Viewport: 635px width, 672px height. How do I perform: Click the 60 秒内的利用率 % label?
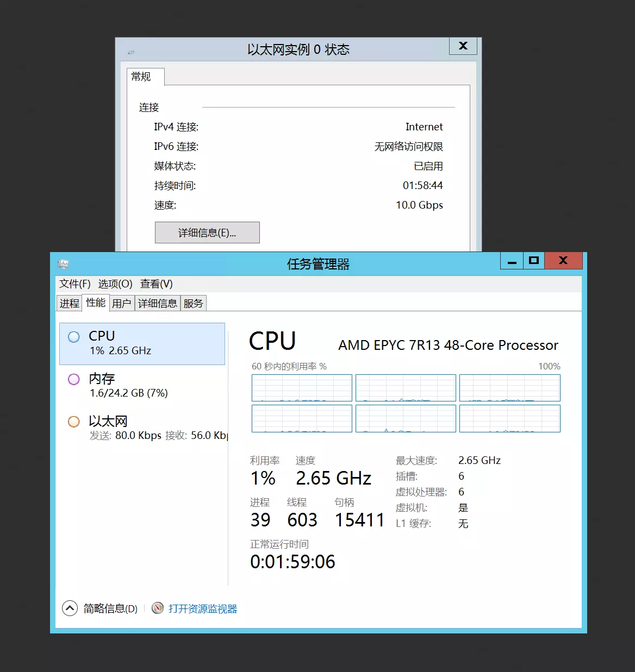pyautogui.click(x=289, y=366)
